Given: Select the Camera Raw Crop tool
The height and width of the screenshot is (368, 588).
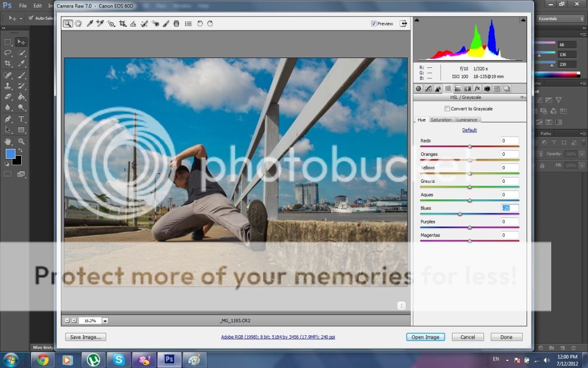Looking at the screenshot, I should [122, 24].
